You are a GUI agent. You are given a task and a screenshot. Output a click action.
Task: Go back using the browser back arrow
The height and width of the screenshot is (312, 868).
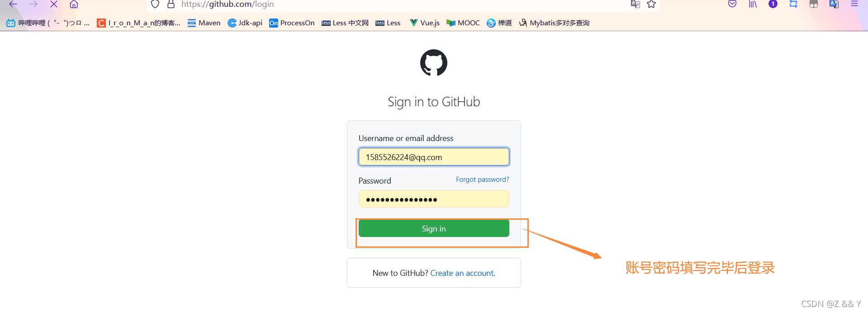13,4
